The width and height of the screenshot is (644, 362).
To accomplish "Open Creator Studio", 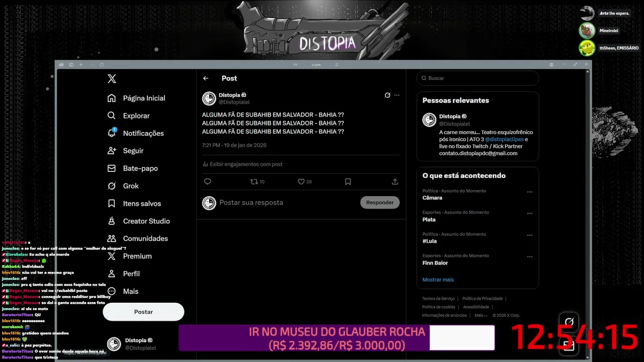I will 139,221.
